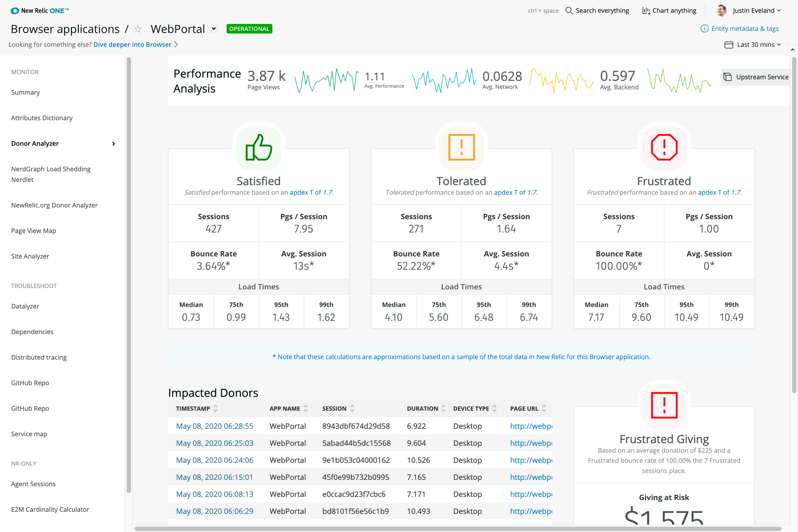Click the Frustrated red octagon icon
This screenshot has height=532, width=798.
(x=664, y=148)
